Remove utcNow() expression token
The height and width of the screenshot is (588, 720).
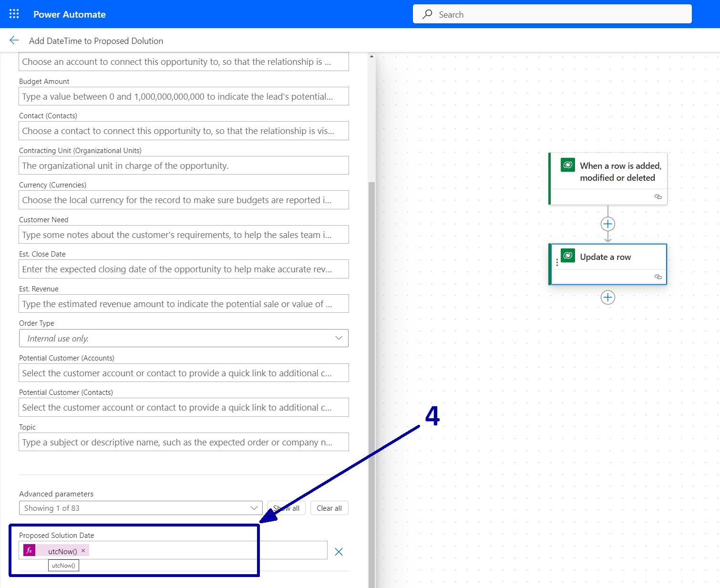click(x=83, y=550)
